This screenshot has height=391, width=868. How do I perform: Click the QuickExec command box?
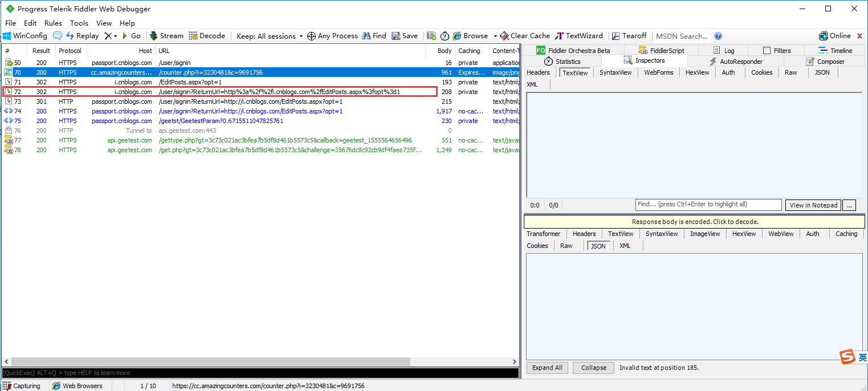[x=260, y=373]
